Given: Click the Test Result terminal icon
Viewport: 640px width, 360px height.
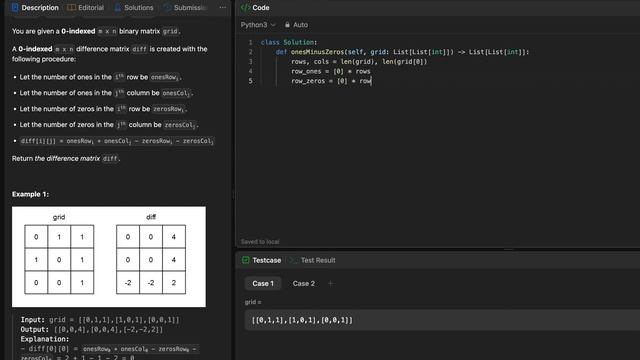Looking at the screenshot, I should (293, 260).
